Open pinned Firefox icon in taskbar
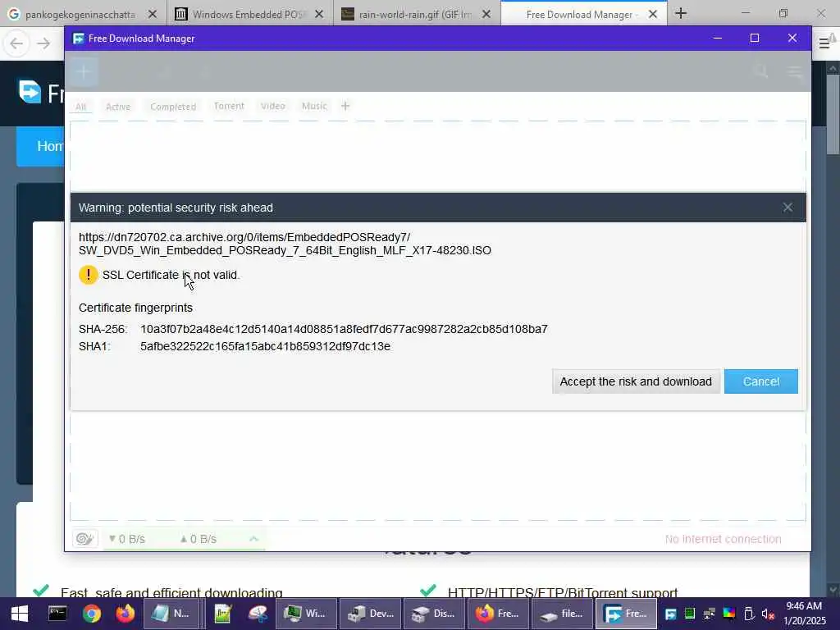Screen dimensions: 840x630 (126, 614)
